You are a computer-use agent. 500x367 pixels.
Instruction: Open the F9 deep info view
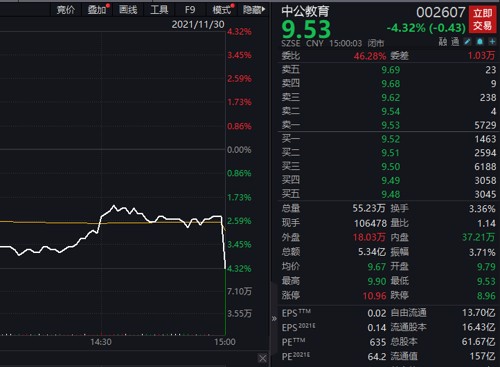tap(190, 10)
